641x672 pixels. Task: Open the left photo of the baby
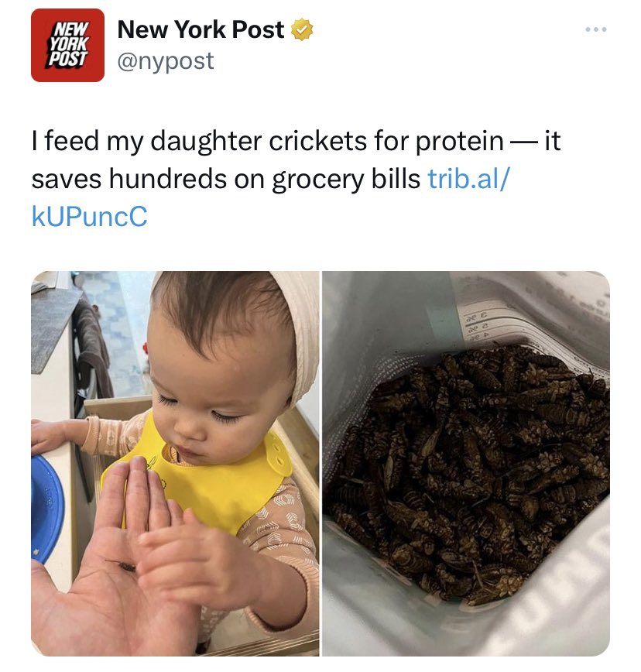point(175,463)
